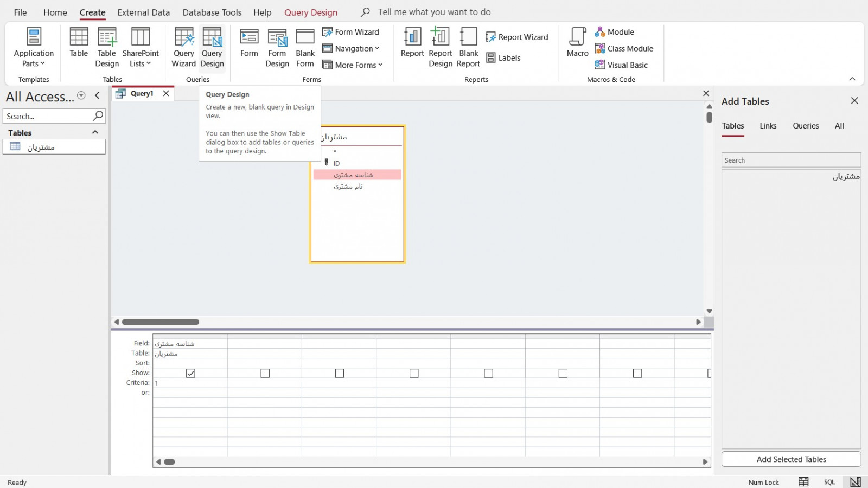The width and height of the screenshot is (868, 488).
Task: Start the Form Wizard
Action: point(351,32)
